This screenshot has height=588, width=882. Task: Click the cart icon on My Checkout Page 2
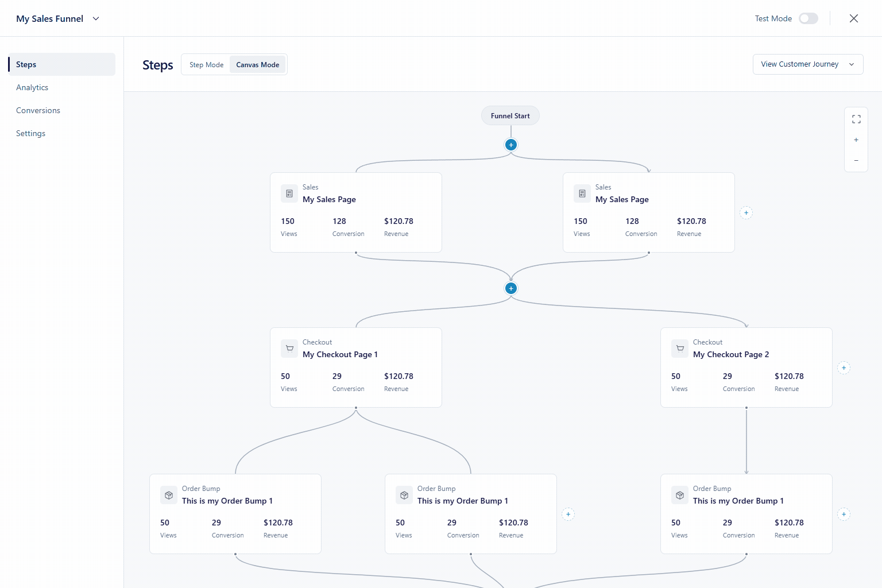680,349
